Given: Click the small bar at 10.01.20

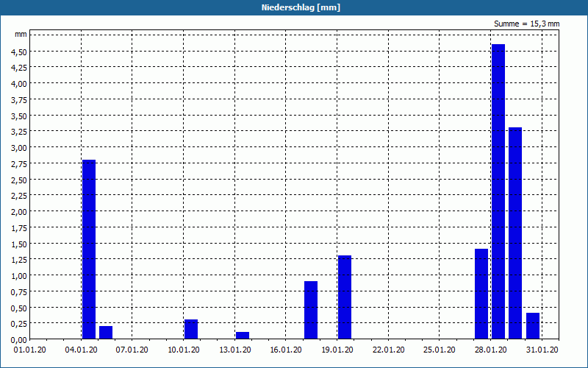Looking at the screenshot, I should click(191, 329).
